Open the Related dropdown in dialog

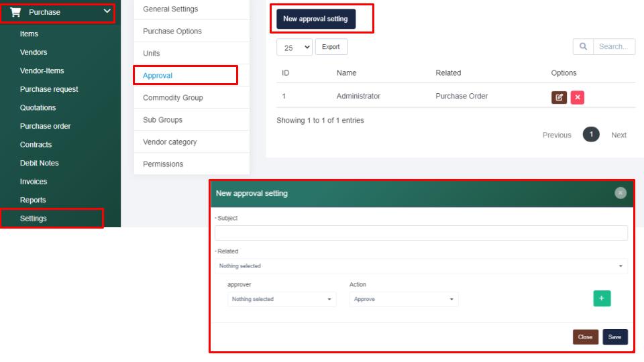point(421,266)
